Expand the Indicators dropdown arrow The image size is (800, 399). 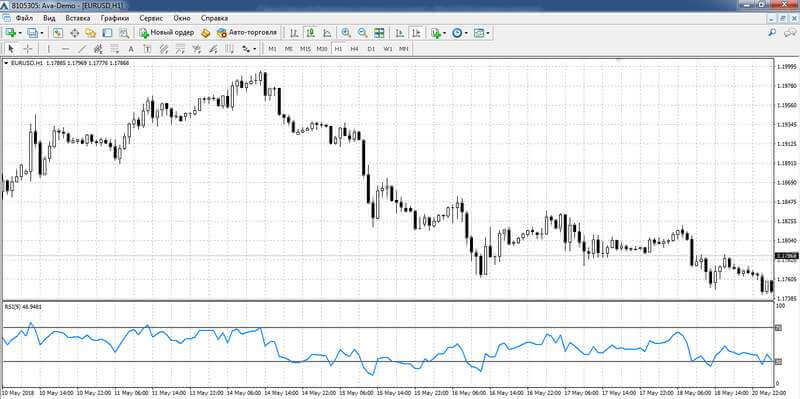[x=445, y=33]
